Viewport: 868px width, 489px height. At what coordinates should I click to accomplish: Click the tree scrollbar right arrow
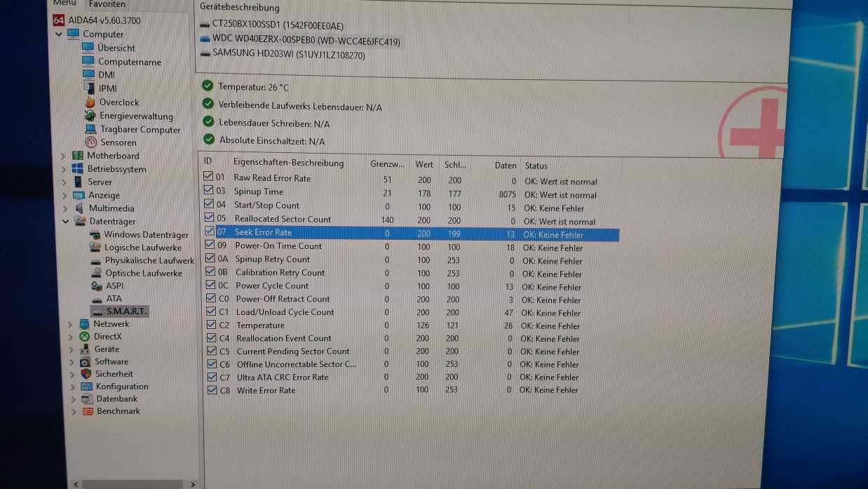pyautogui.click(x=193, y=484)
